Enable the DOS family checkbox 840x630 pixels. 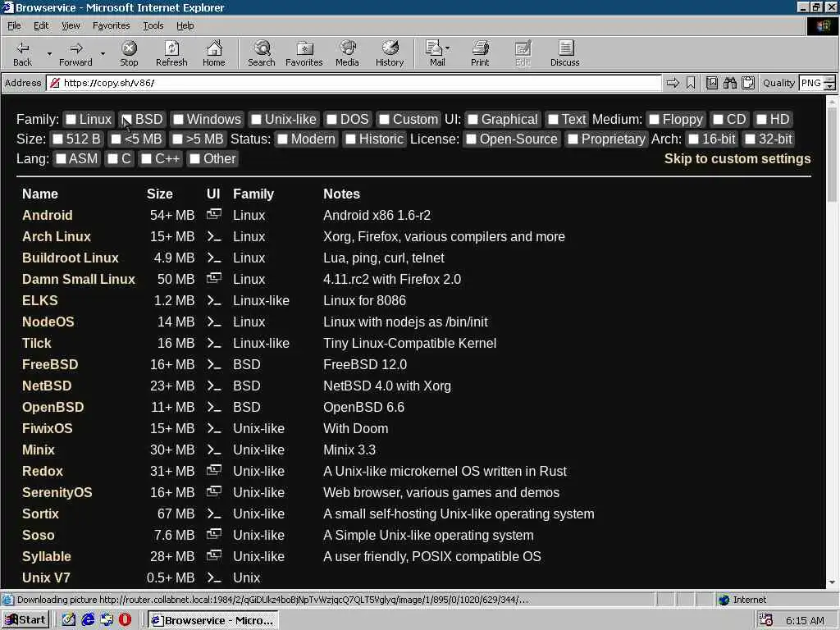(x=332, y=120)
